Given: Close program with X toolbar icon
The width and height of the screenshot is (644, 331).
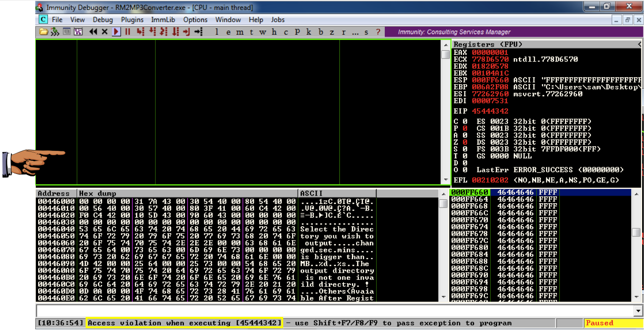Looking at the screenshot, I should 104,32.
